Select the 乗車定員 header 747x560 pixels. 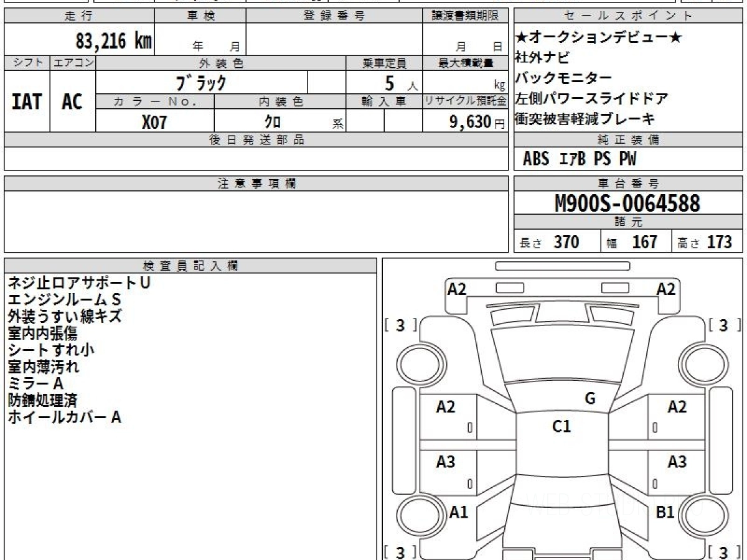384,63
